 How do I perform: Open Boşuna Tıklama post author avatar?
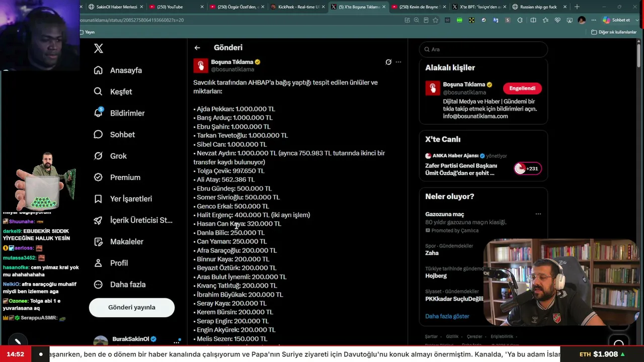(201, 66)
